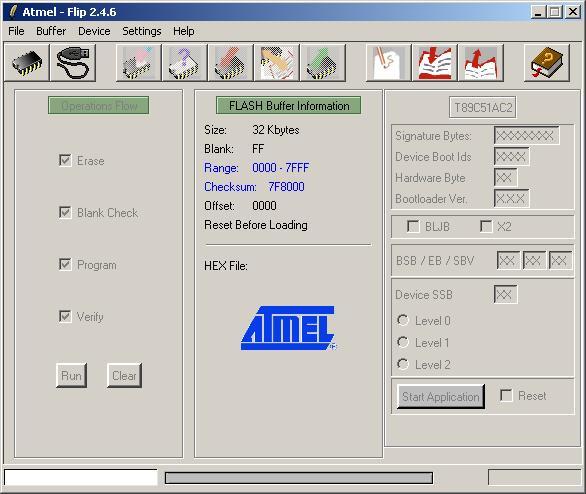Open the Settings menu
Image resolution: width=586 pixels, height=494 pixels.
pos(142,31)
